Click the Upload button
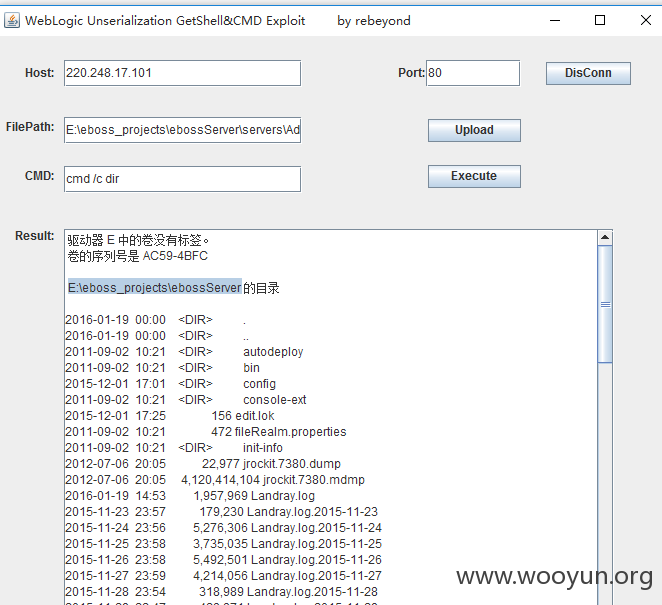Screen dimensions: 662x605 point(474,130)
